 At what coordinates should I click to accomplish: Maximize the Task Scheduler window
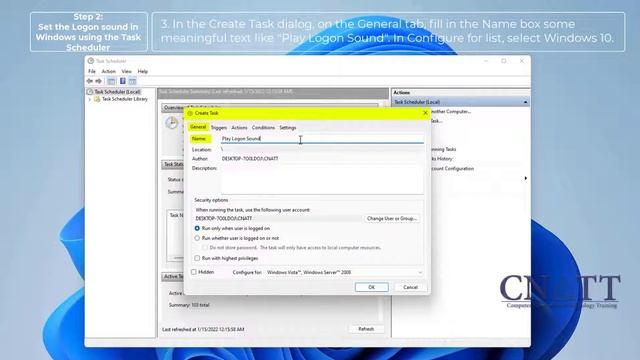tap(504, 61)
